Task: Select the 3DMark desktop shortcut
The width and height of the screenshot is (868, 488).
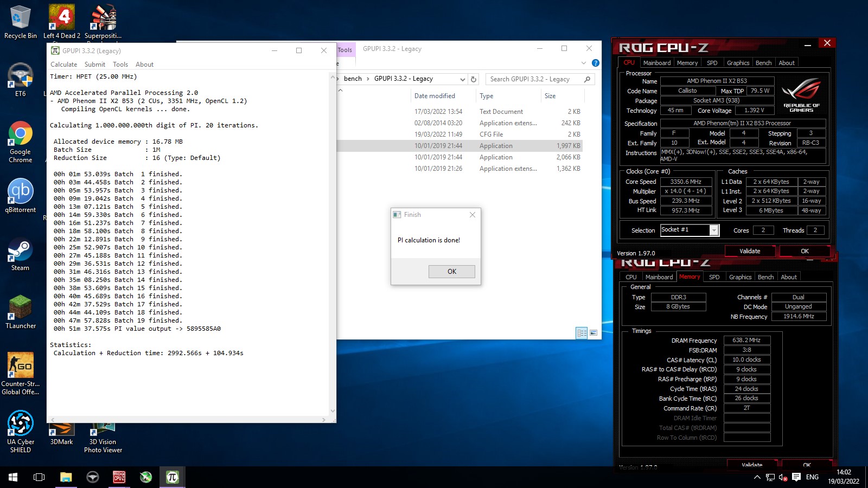Action: pos(61,435)
